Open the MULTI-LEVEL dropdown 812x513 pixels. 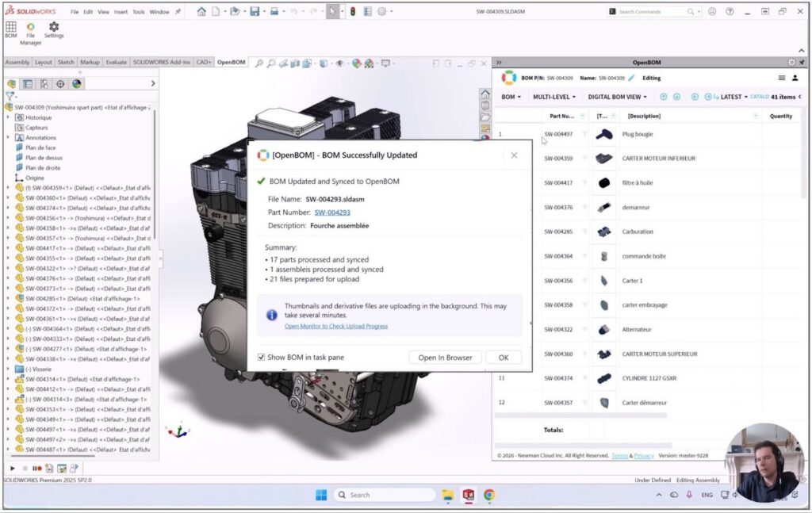pos(553,97)
